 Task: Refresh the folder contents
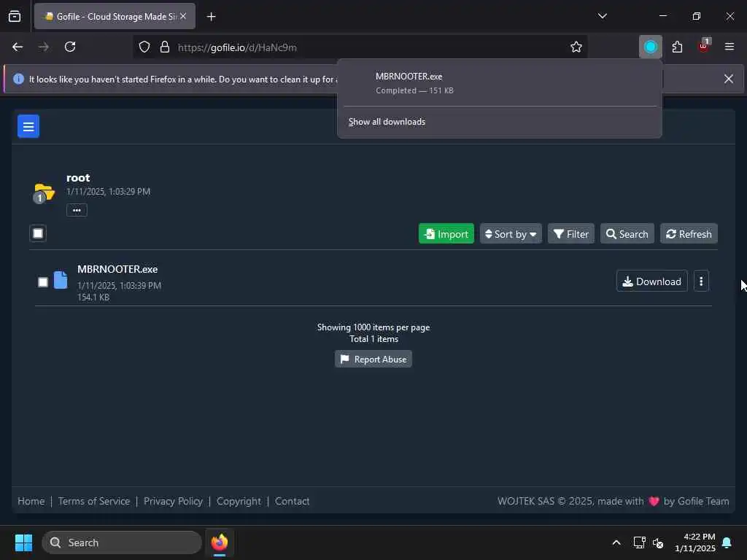click(x=689, y=234)
